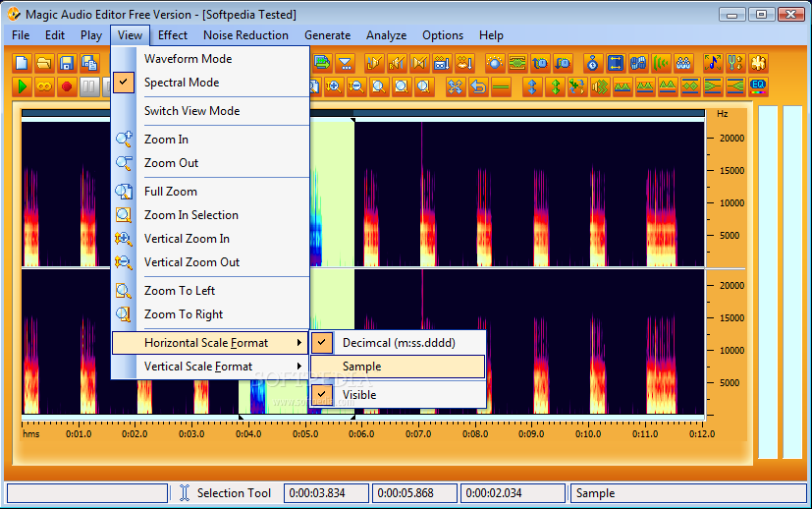Choose Vertical Zoom Out menu entry
Image resolution: width=812 pixels, height=509 pixels.
tap(211, 262)
